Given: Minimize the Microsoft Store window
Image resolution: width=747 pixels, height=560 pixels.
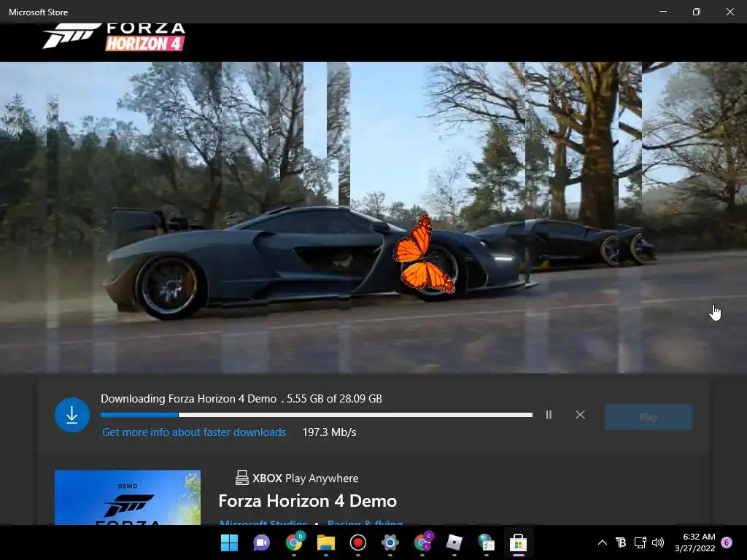Looking at the screenshot, I should [x=663, y=12].
